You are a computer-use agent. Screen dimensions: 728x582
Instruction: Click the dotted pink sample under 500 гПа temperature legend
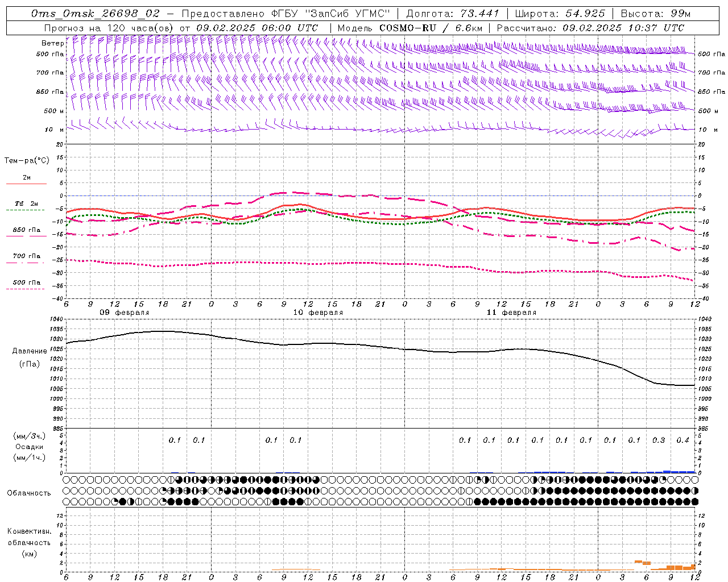pyautogui.click(x=25, y=289)
